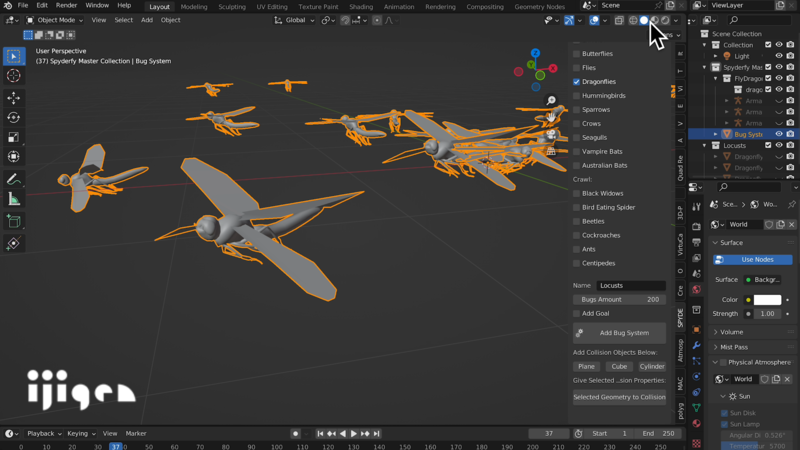Open the world Color white swatch
The width and height of the screenshot is (800, 450).
tap(767, 299)
